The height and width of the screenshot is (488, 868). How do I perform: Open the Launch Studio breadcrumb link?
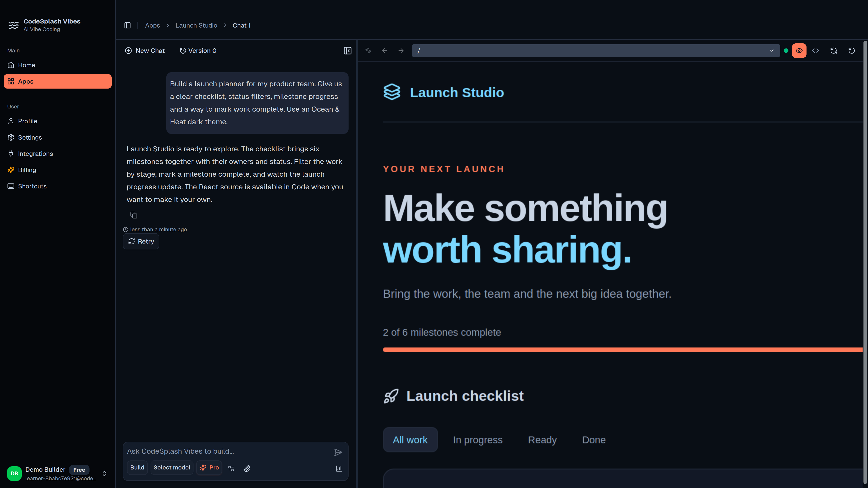pyautogui.click(x=196, y=25)
